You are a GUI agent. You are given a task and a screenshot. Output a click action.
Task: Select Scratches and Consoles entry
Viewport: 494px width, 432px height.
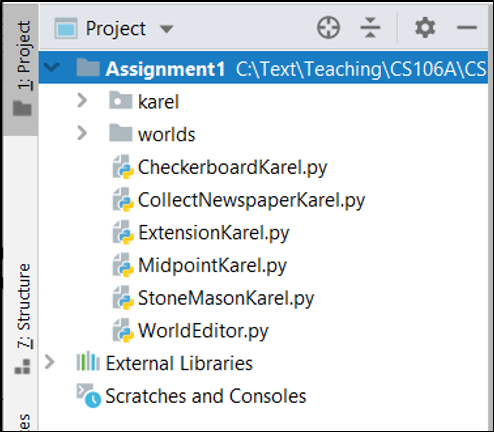click(206, 396)
